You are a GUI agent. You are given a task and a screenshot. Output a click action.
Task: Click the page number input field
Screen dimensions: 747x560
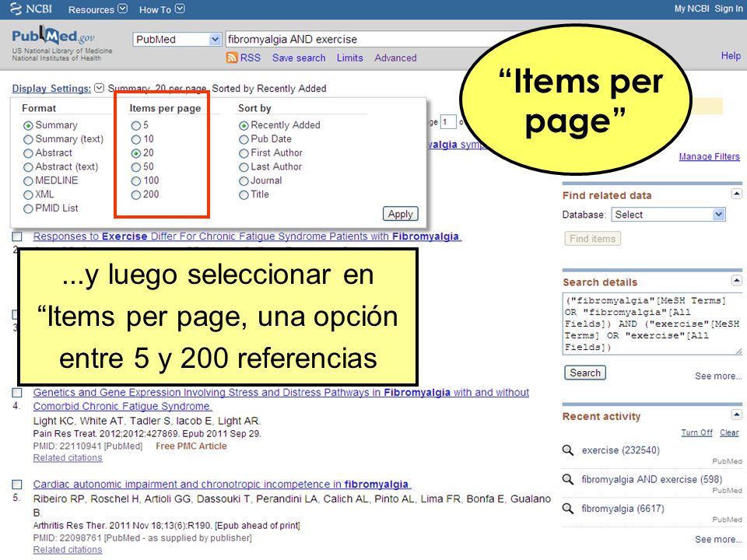pos(448,122)
